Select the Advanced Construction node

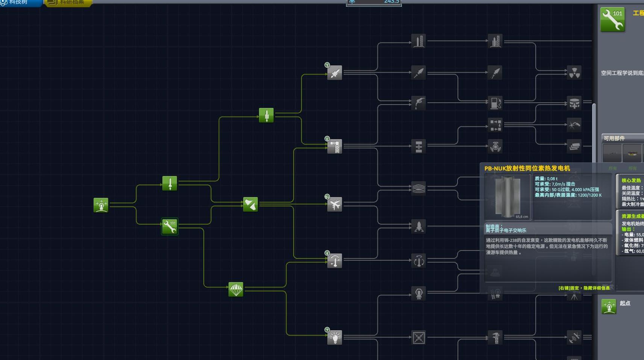pyautogui.click(x=418, y=146)
